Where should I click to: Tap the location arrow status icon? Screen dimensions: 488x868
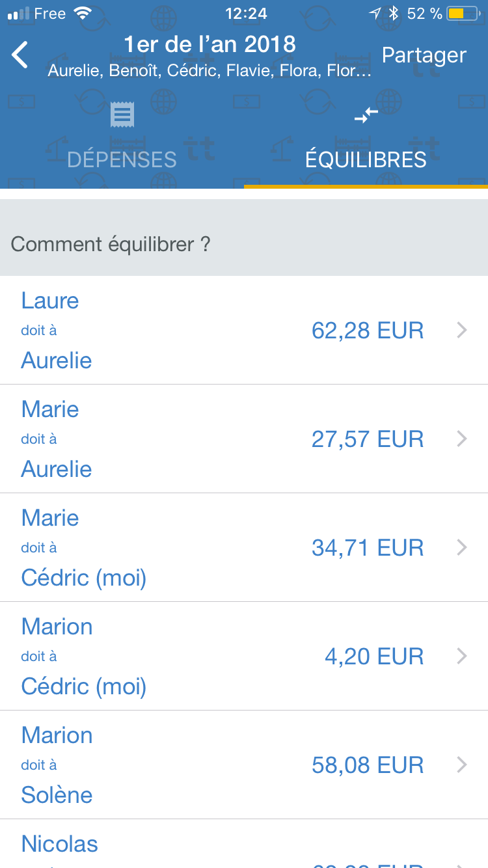pyautogui.click(x=375, y=14)
